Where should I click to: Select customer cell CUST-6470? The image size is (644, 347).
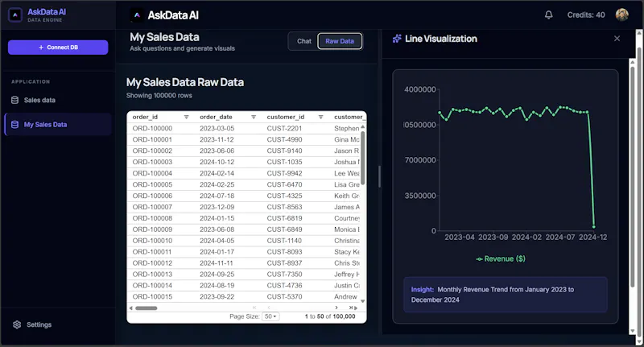pyautogui.click(x=284, y=184)
